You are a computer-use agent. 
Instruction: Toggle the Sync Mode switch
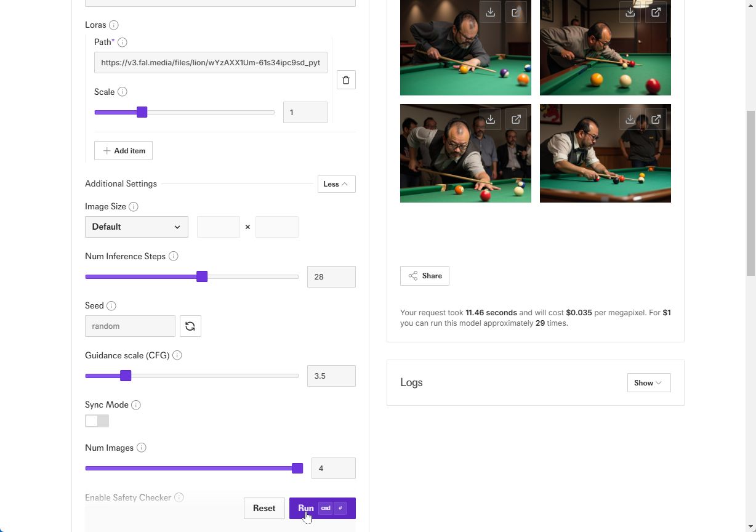pyautogui.click(x=97, y=421)
